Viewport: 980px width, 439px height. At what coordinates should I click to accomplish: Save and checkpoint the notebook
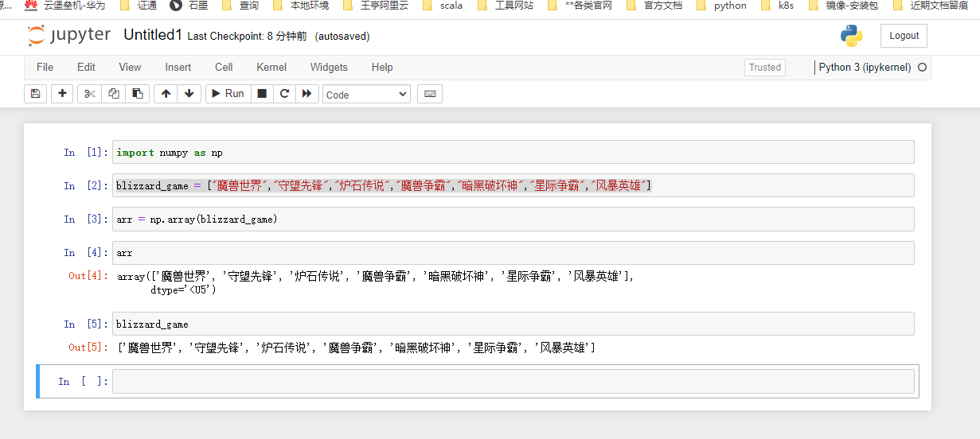(35, 94)
